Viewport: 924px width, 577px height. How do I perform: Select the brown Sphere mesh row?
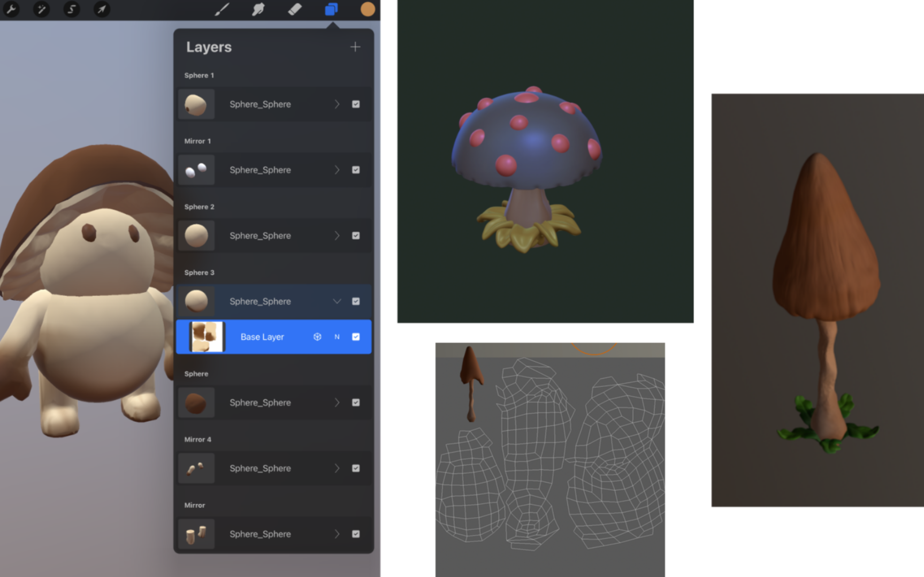(x=260, y=403)
